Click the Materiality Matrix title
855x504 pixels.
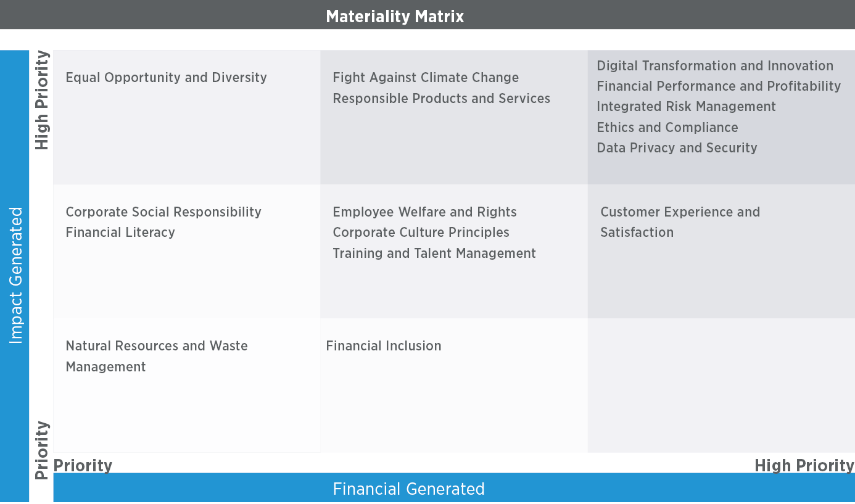(x=395, y=16)
